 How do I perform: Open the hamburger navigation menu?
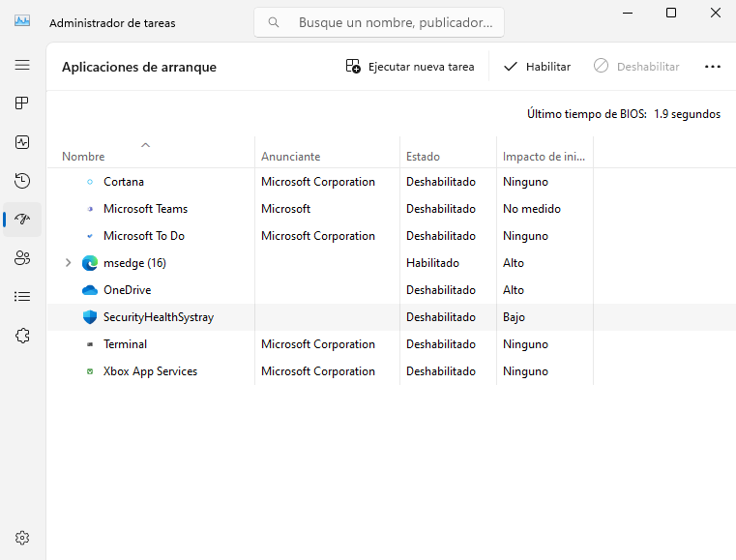click(x=22, y=65)
